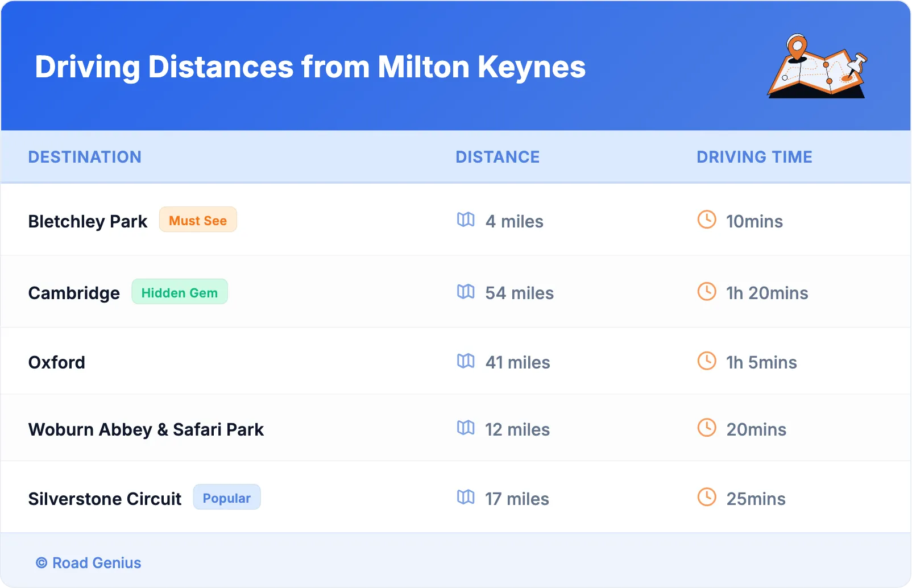This screenshot has height=588, width=912.
Task: Click the clock icon beside 25mins
Action: pyautogui.click(x=707, y=497)
